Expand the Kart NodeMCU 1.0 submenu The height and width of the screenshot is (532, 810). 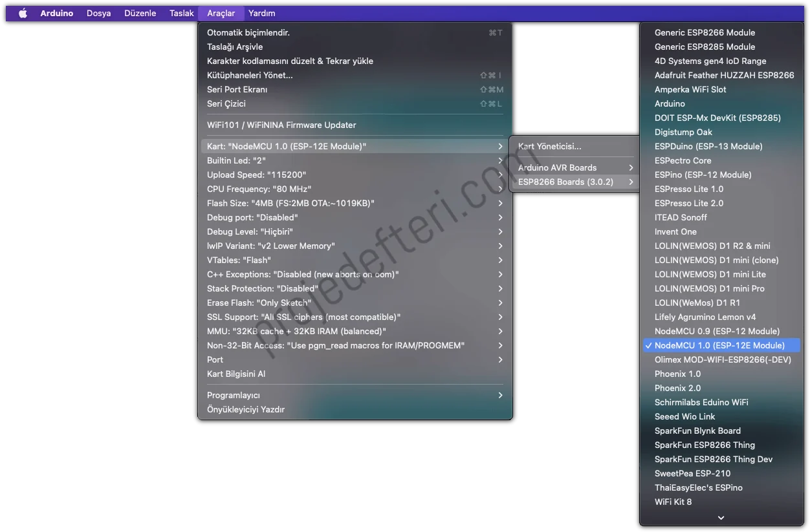click(x=355, y=146)
